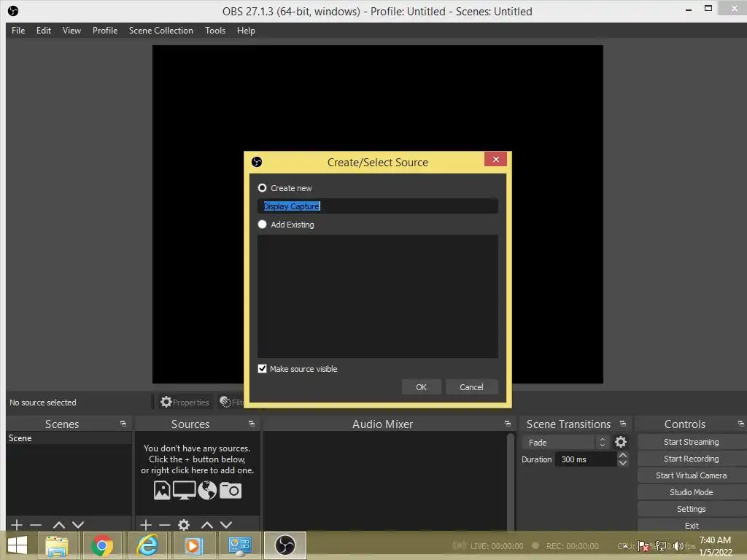Click the OBS Studio taskbar icon

click(285, 545)
